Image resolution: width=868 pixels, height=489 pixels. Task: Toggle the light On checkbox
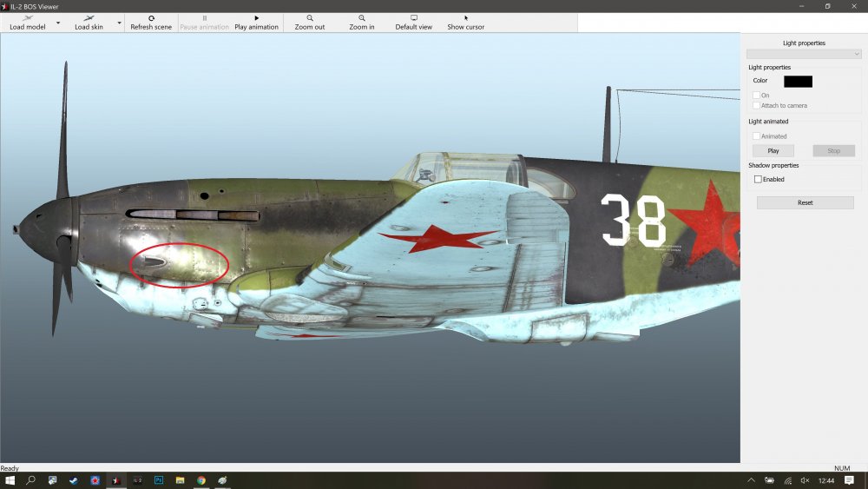(756, 96)
